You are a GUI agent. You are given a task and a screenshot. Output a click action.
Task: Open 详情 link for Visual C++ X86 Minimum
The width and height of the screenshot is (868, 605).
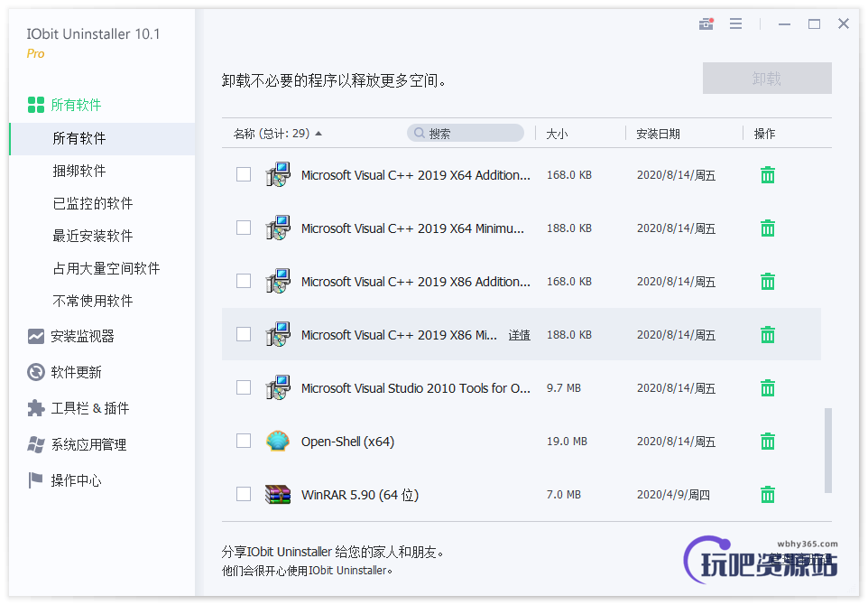point(519,335)
